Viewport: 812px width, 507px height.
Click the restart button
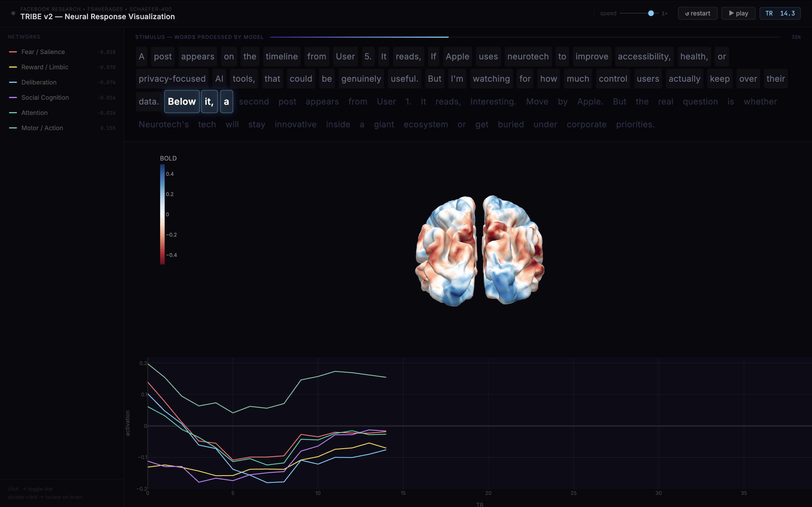coord(697,14)
